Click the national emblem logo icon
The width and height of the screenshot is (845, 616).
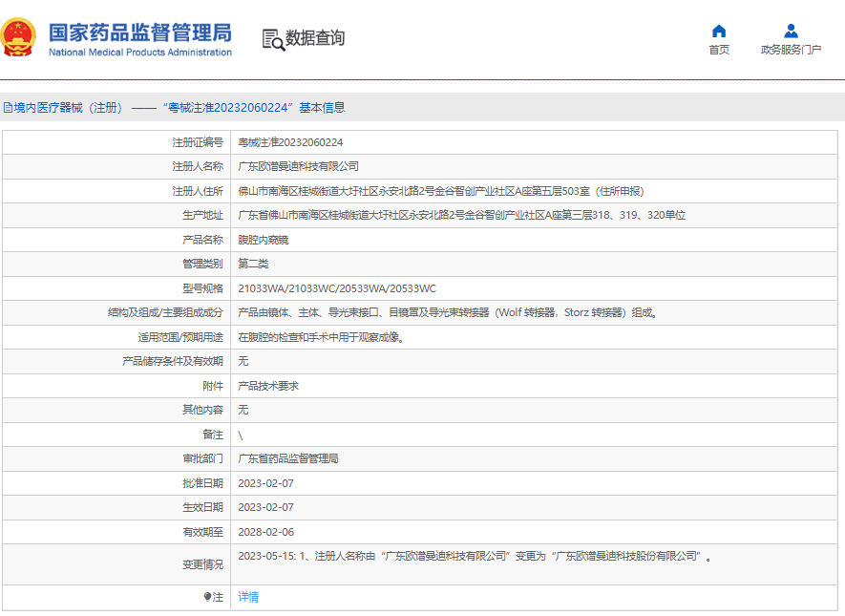[x=18, y=37]
